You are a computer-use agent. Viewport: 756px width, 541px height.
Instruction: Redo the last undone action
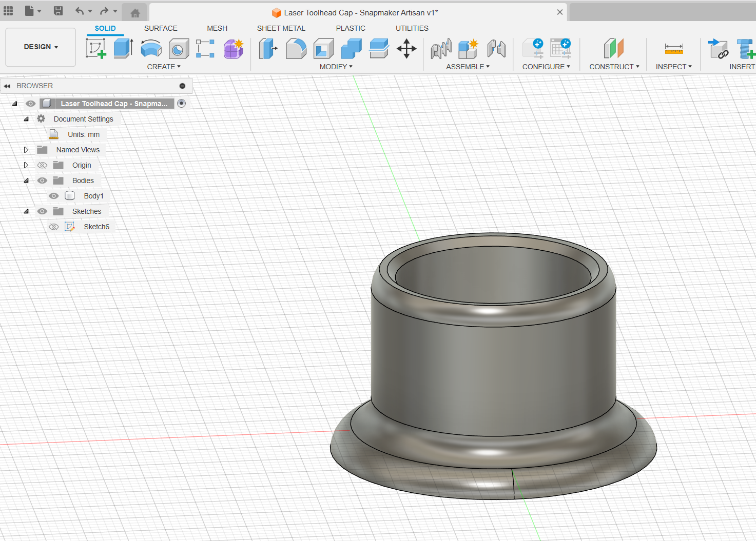104,11
